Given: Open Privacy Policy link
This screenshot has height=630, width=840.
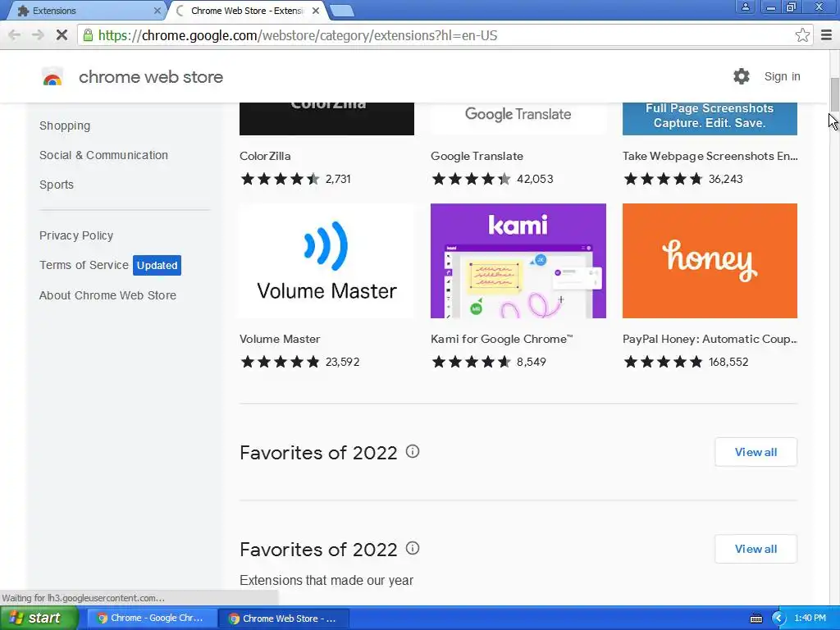Looking at the screenshot, I should [x=76, y=235].
